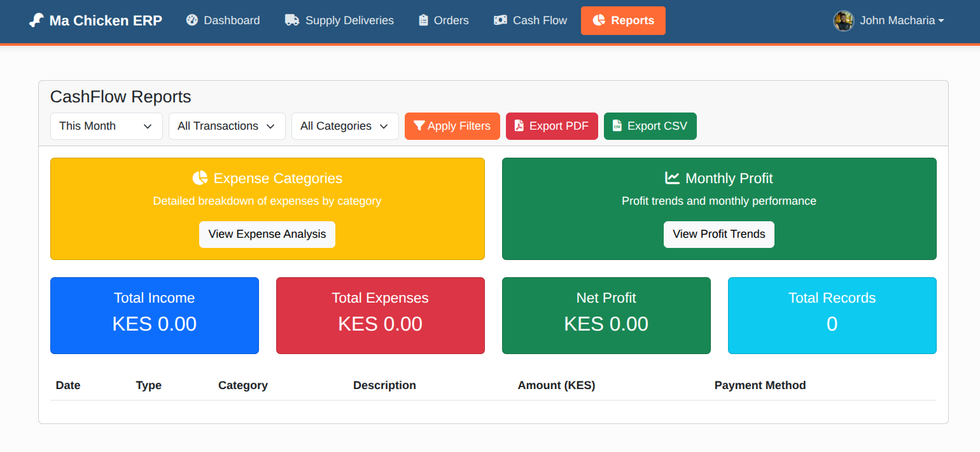This screenshot has width=980, height=452.
Task: Click the pie chart icon on Reports button
Action: click(599, 20)
